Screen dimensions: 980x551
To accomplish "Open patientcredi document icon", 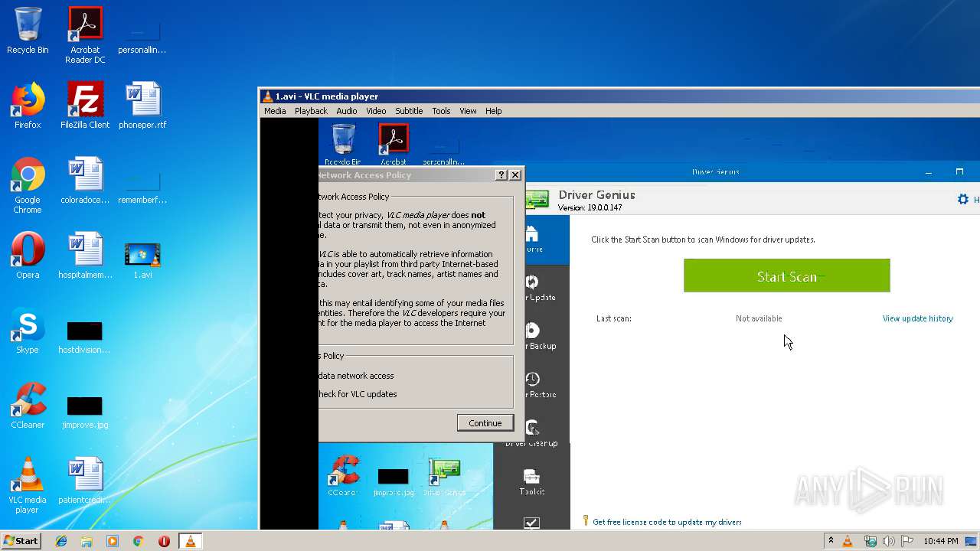I will point(85,481).
